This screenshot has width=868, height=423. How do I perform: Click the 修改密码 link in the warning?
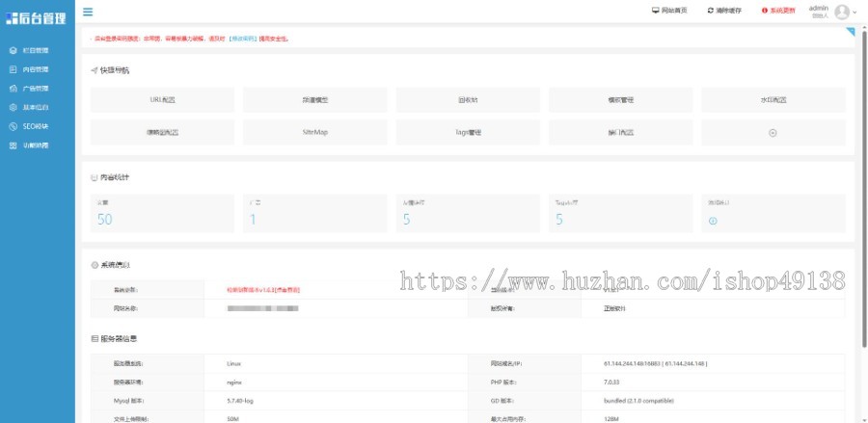[243, 39]
